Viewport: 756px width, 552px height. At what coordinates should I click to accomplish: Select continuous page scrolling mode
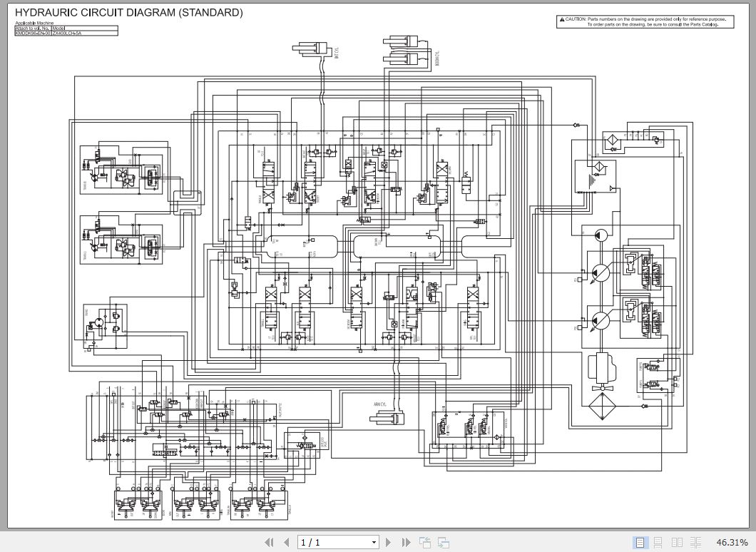tap(658, 542)
